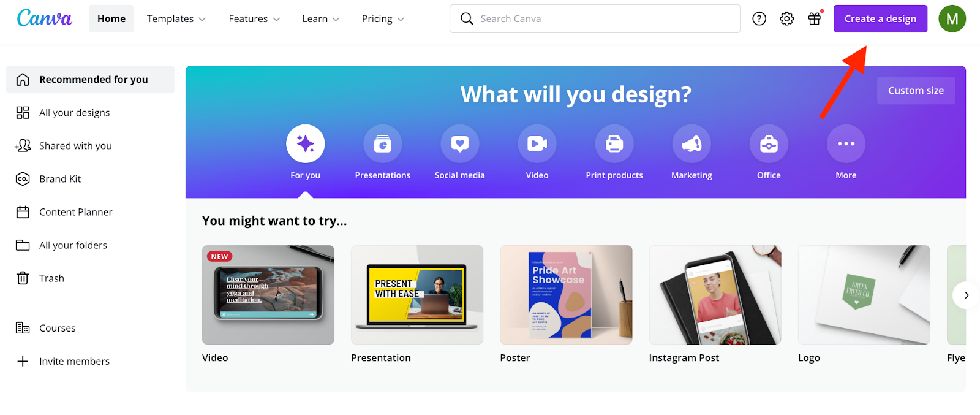
Task: Expand the Templates dropdown menu
Action: [176, 19]
